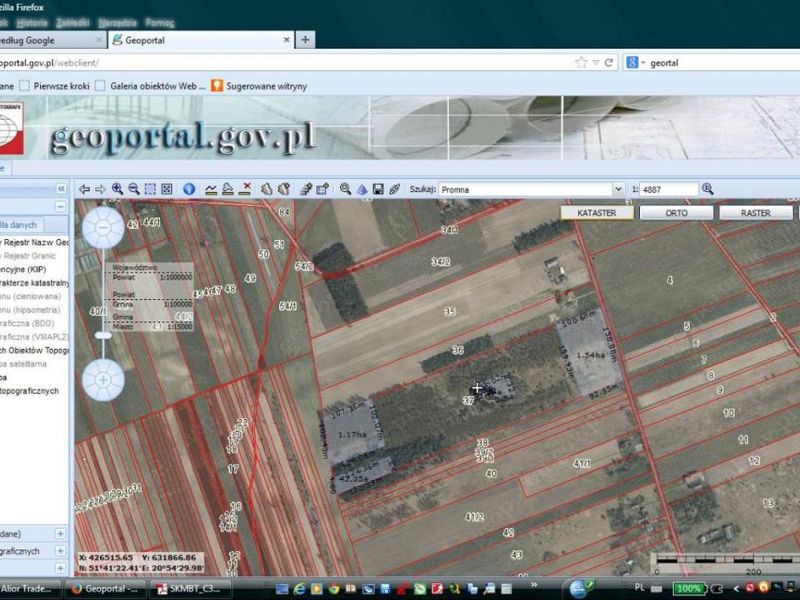The image size is (800, 600).
Task: Open the Narzędzia menu
Action: tap(117, 22)
